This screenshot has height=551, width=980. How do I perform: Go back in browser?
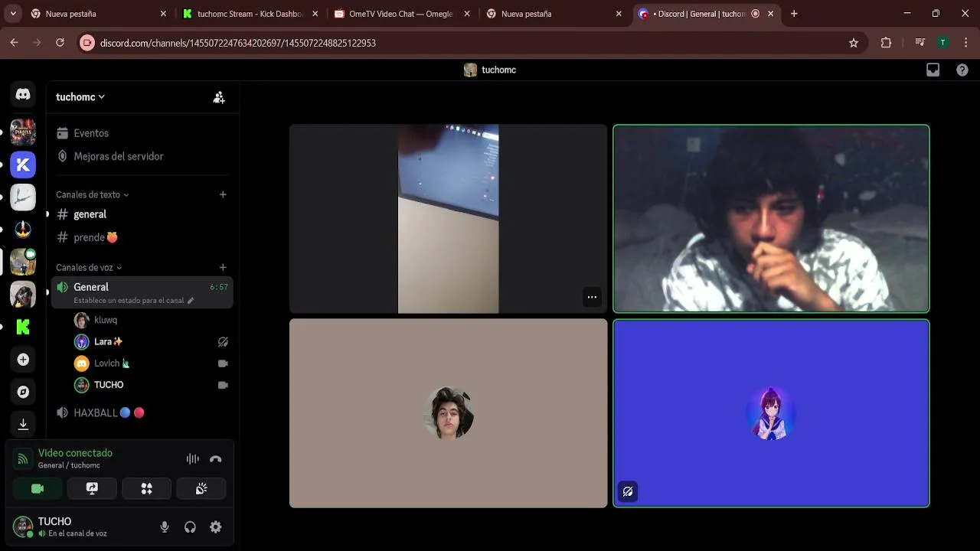point(14,43)
